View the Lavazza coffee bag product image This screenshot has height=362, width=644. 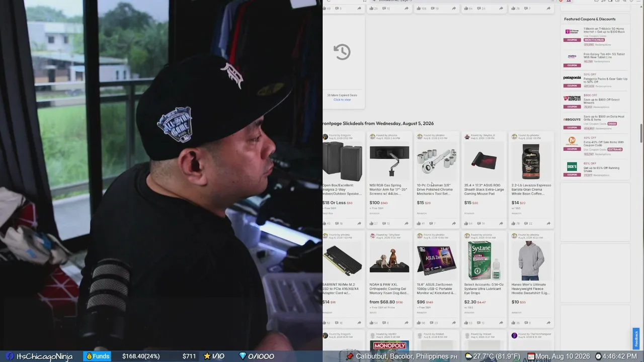pos(531,161)
